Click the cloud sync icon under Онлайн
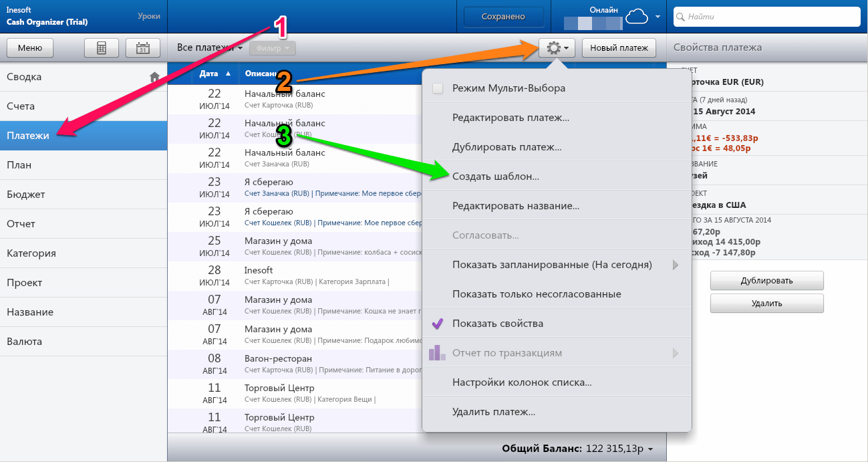The width and height of the screenshot is (868, 462). tap(636, 17)
